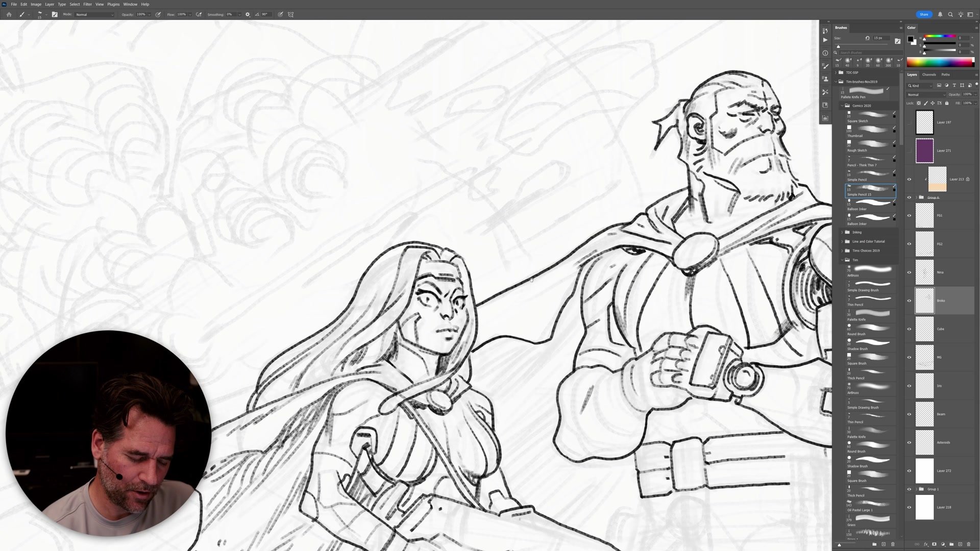Show the hidden Layer 271
The width and height of the screenshot is (980, 551).
tap(909, 151)
